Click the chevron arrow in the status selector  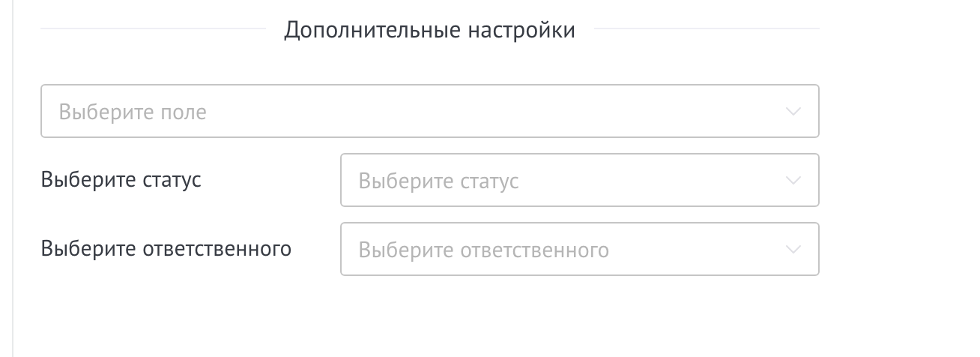click(x=793, y=181)
